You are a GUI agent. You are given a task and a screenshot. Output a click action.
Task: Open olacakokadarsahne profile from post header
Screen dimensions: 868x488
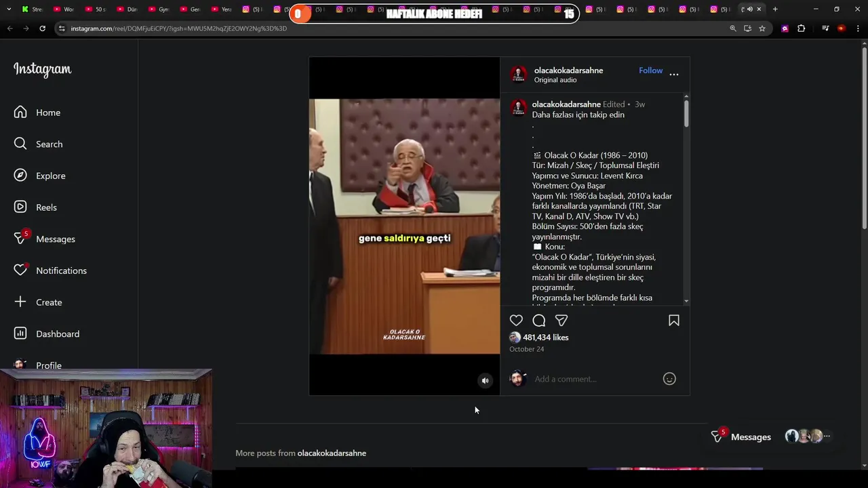click(x=568, y=70)
